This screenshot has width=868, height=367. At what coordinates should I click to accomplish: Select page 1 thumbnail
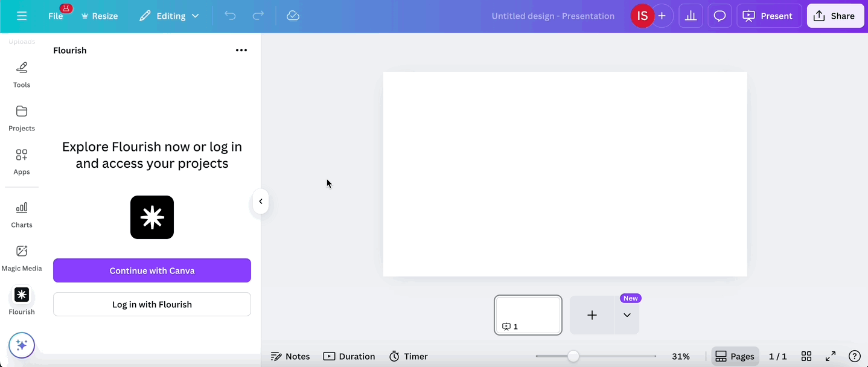click(x=528, y=314)
